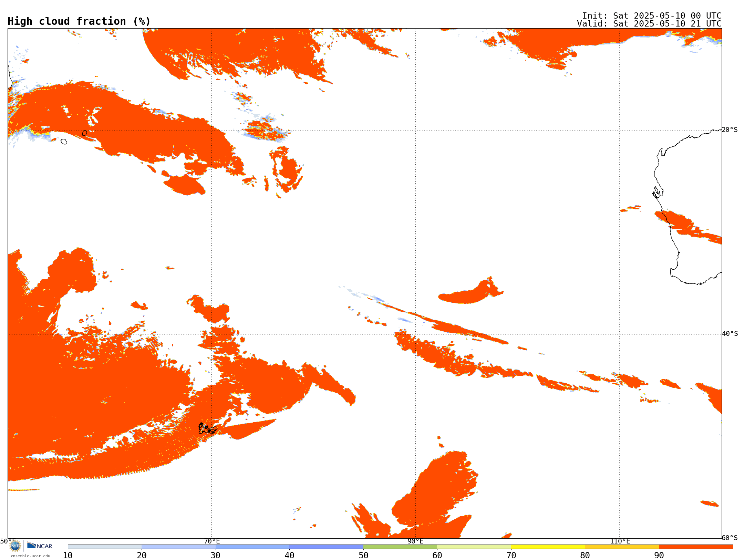Open the ensemble.ucar.edu text link
The image size is (744, 560).
pyautogui.click(x=30, y=556)
